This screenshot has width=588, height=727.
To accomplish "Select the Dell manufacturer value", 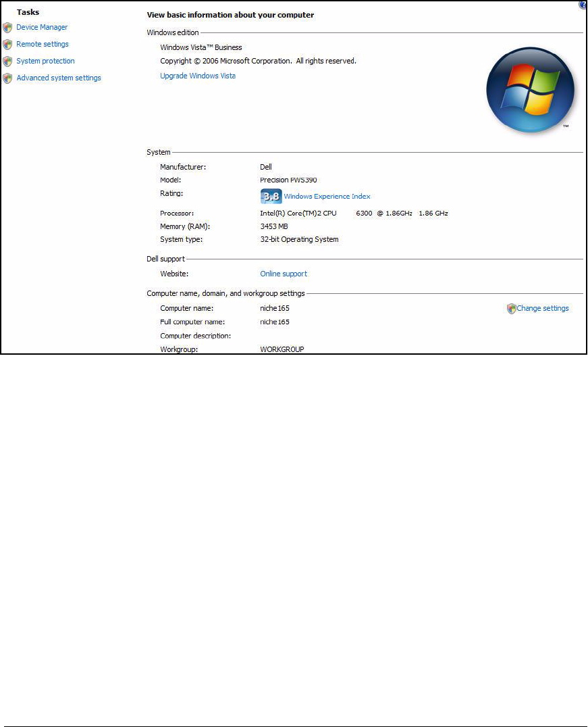I will tap(266, 167).
